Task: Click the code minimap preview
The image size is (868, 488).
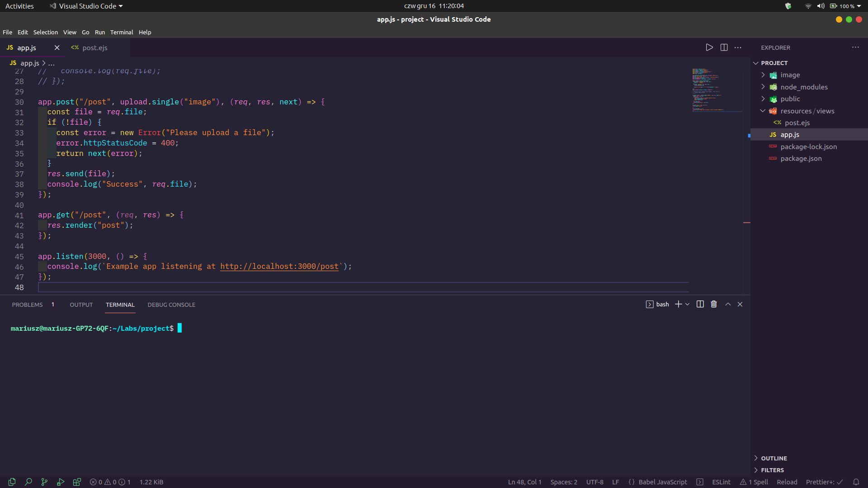Action: [717, 89]
